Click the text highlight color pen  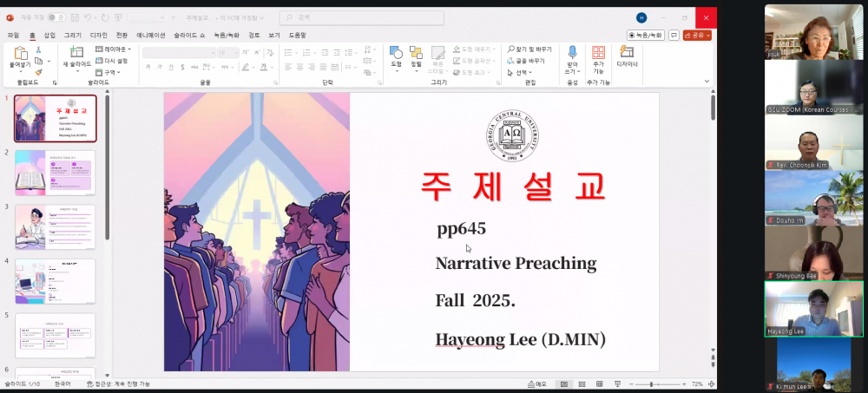pyautogui.click(x=246, y=67)
